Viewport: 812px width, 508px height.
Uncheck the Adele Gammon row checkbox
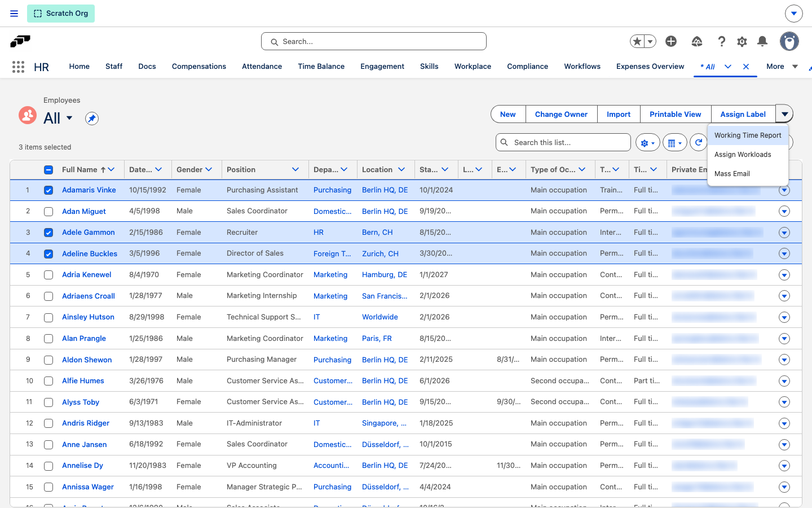(x=48, y=233)
